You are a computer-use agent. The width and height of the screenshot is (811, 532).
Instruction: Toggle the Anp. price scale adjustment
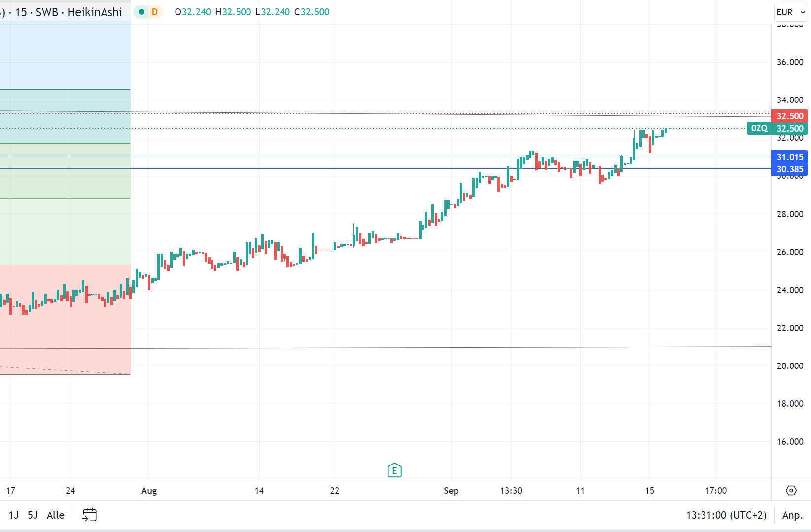pos(792,515)
